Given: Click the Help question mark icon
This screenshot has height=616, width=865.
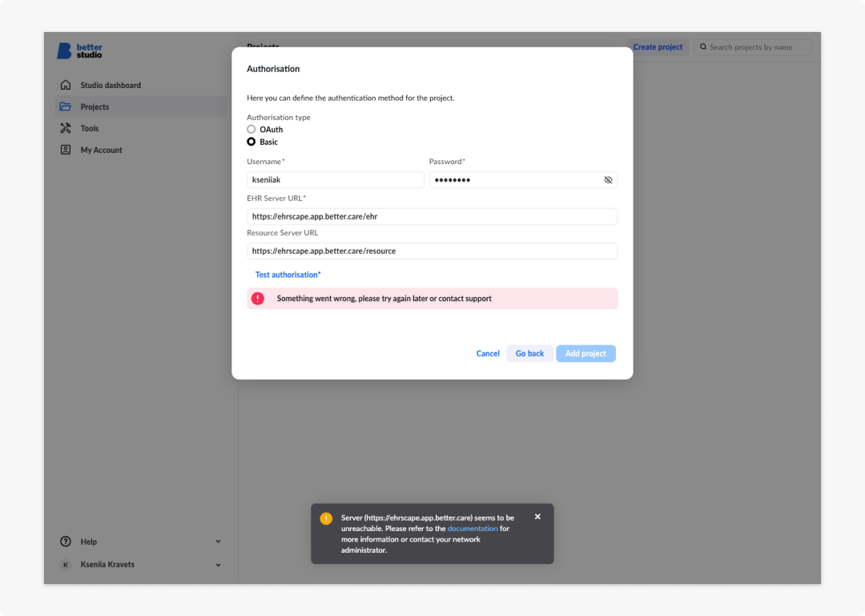Looking at the screenshot, I should [66, 542].
